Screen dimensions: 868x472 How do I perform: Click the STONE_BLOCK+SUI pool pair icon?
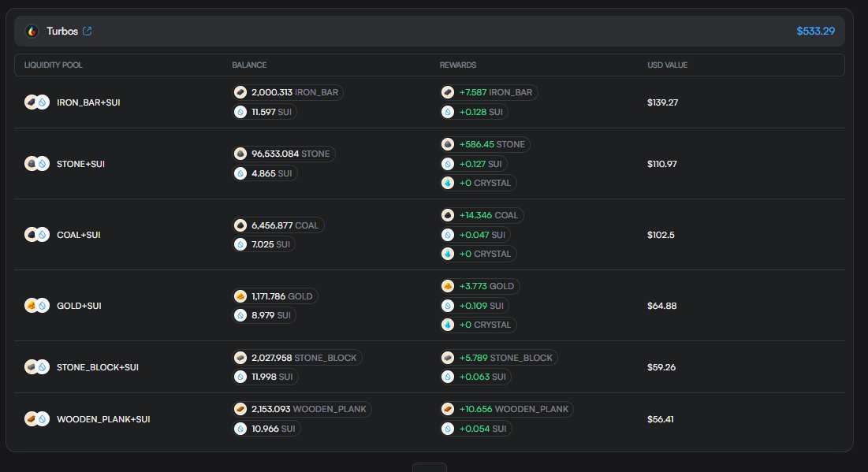click(37, 367)
